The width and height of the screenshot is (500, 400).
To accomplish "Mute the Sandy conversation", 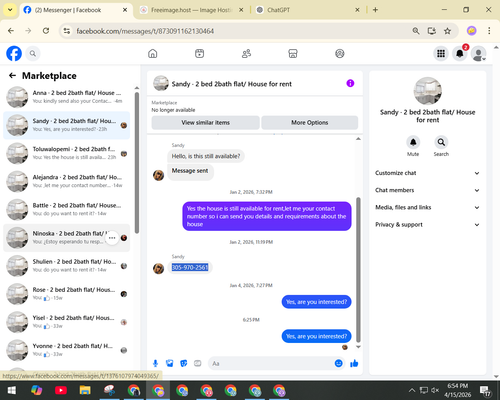I will (413, 142).
